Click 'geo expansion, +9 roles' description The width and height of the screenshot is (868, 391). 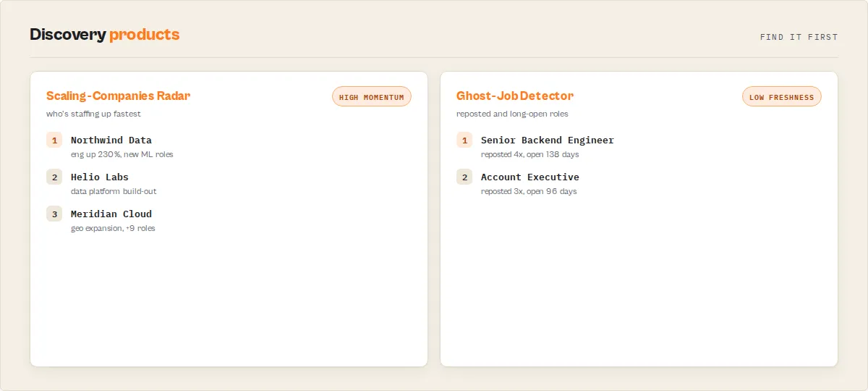pos(113,228)
